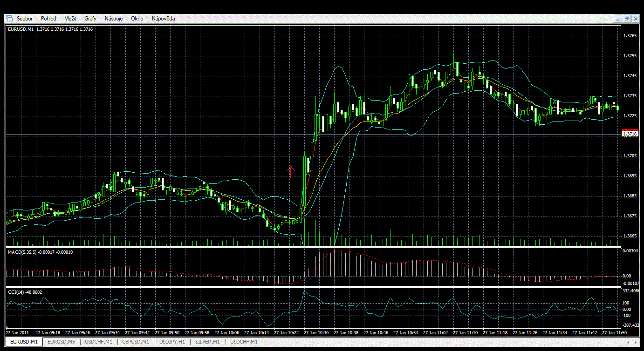Click the 1.3745 price scale label

(630, 76)
